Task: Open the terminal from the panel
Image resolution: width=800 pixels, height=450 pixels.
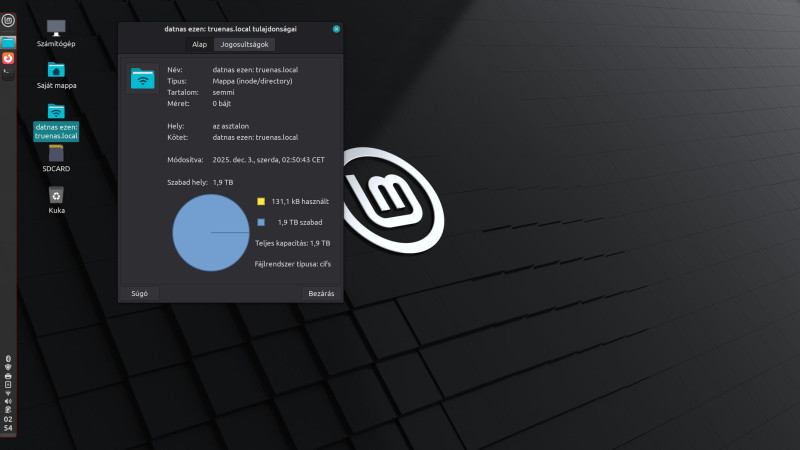Action: tap(8, 73)
